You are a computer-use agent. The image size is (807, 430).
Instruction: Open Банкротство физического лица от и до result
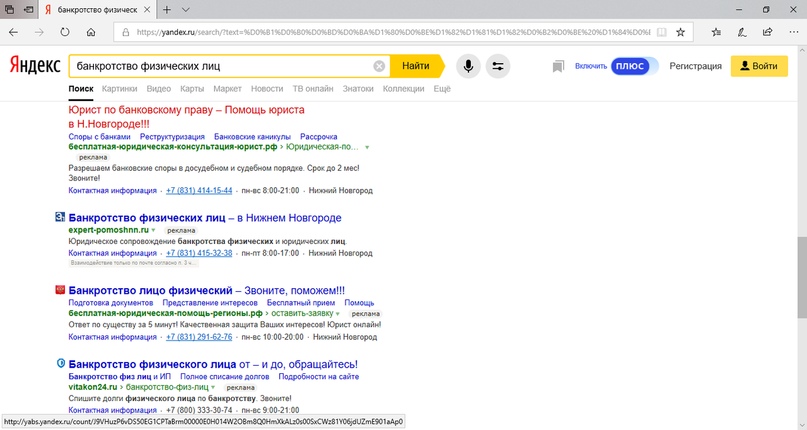(x=213, y=364)
